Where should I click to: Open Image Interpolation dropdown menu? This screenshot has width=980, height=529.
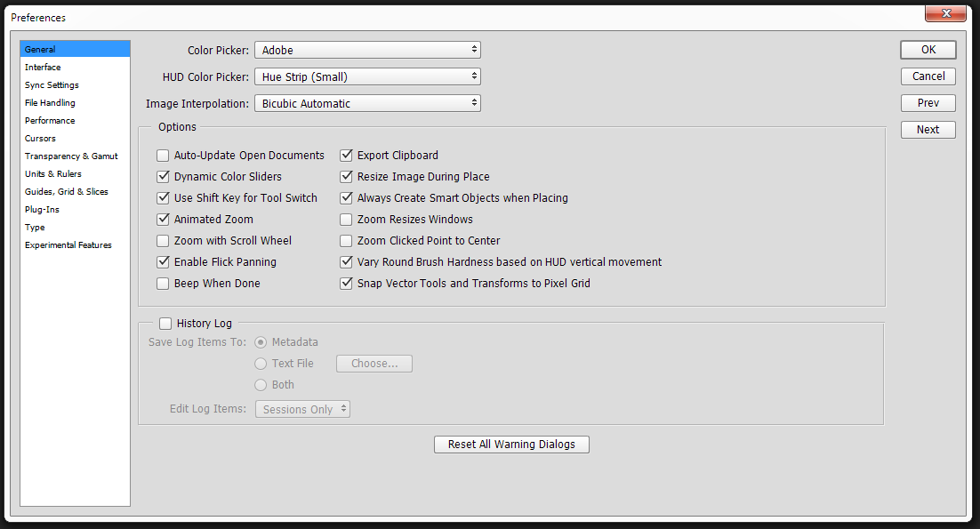(x=367, y=104)
